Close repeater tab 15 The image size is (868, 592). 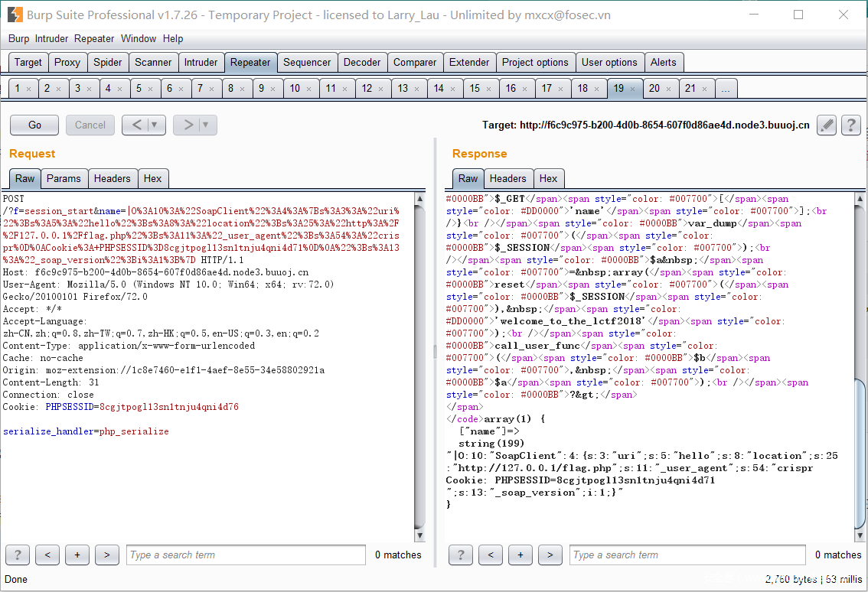489,89
